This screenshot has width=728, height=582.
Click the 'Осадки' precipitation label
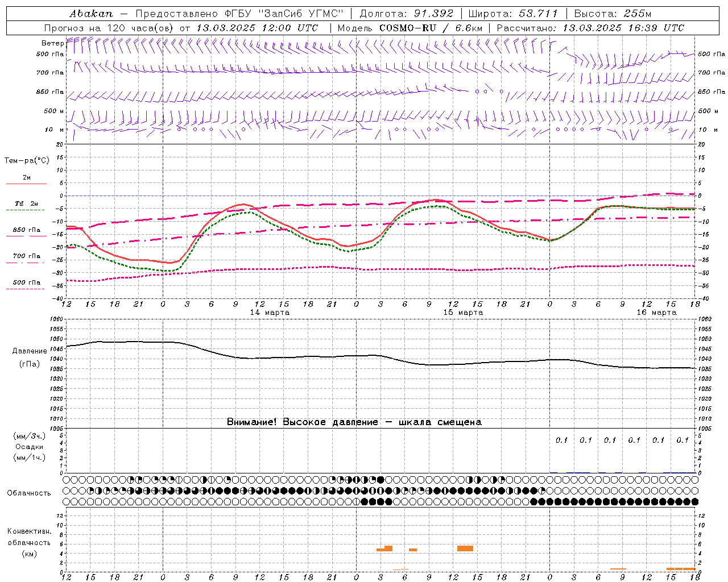point(30,447)
